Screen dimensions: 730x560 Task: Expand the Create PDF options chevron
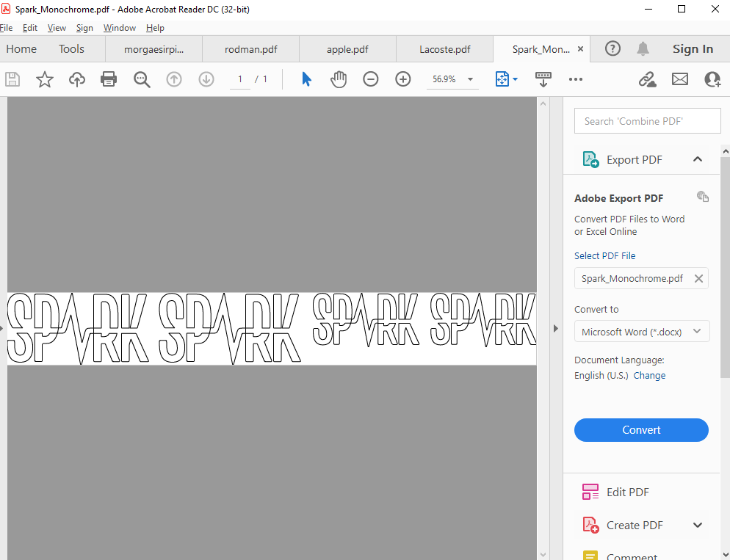pyautogui.click(x=698, y=525)
